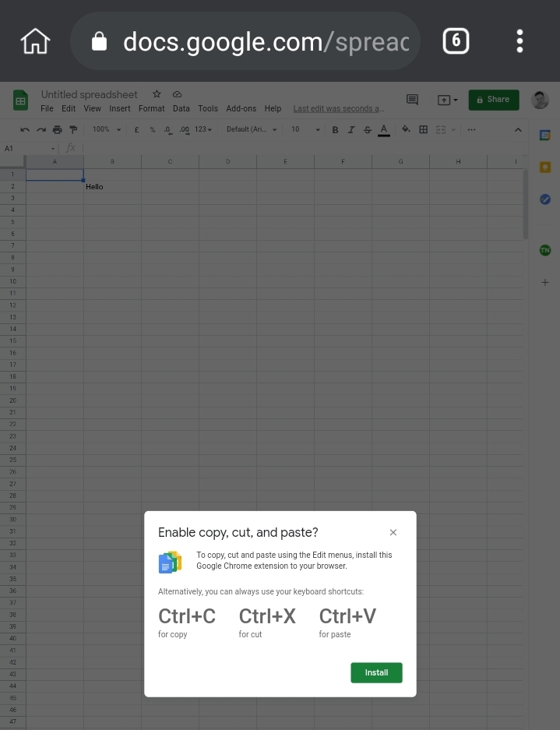The width and height of the screenshot is (560, 730).
Task: Click the Install button
Action: tap(376, 672)
